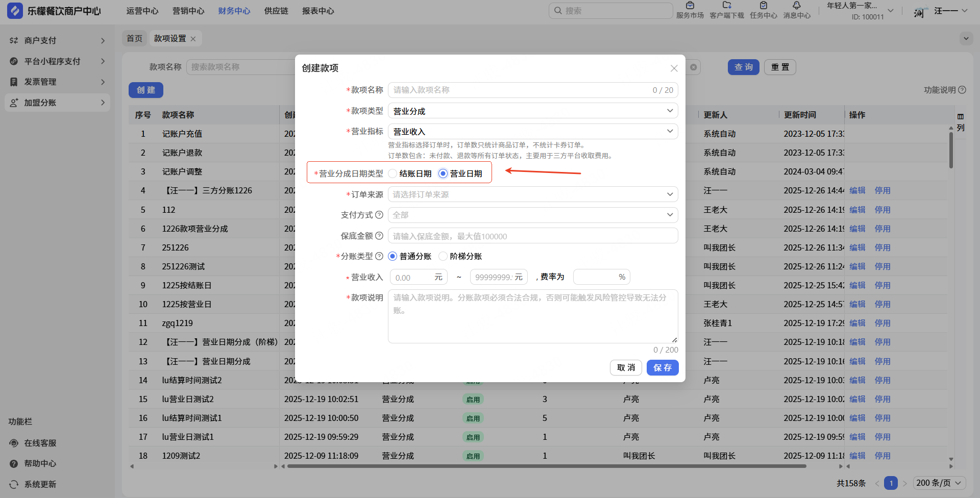
Task: Click the 功能说明 help icon
Action: (x=962, y=90)
